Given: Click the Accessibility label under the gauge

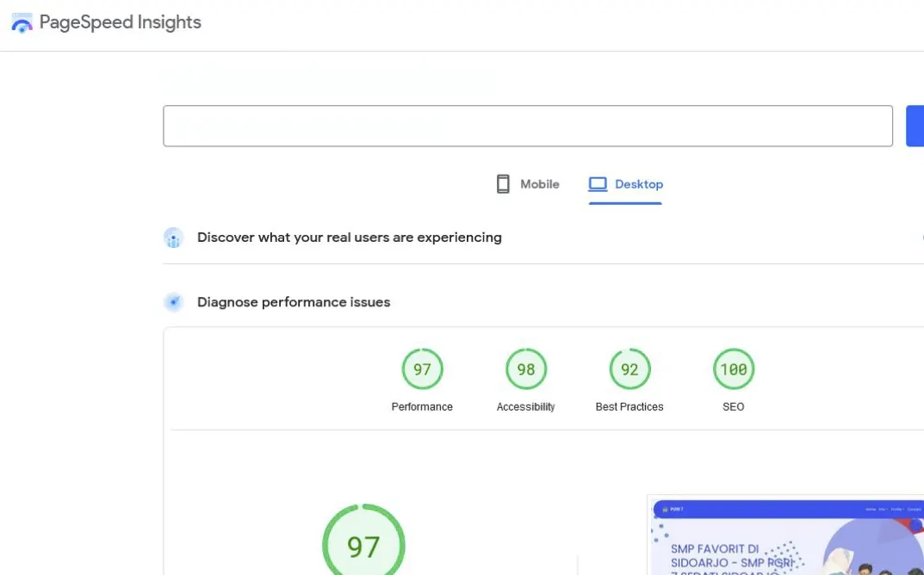Looking at the screenshot, I should coord(525,406).
